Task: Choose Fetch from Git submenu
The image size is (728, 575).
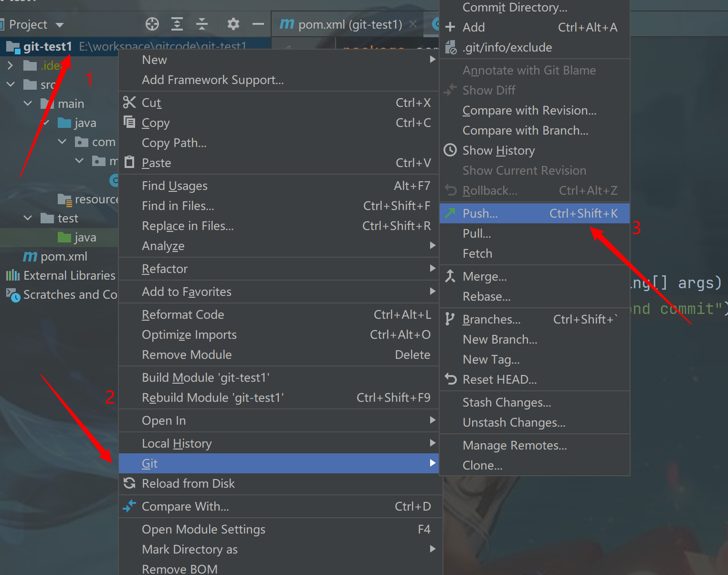Action: click(535, 253)
